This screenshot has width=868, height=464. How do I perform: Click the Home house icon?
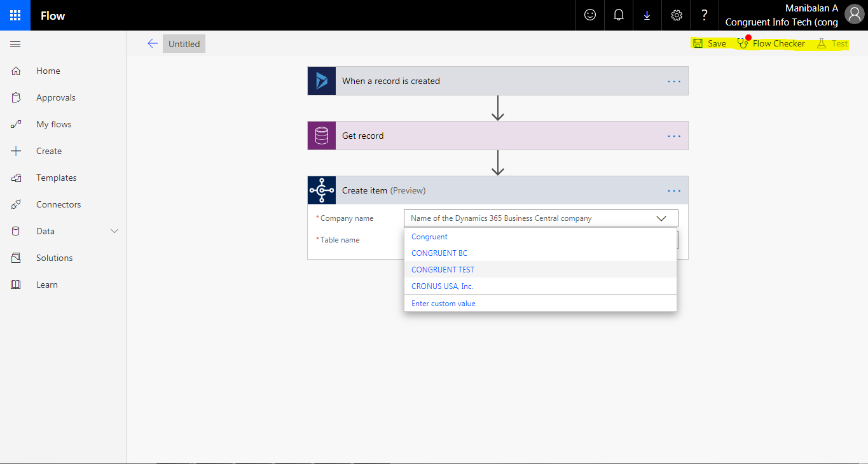[x=16, y=71]
